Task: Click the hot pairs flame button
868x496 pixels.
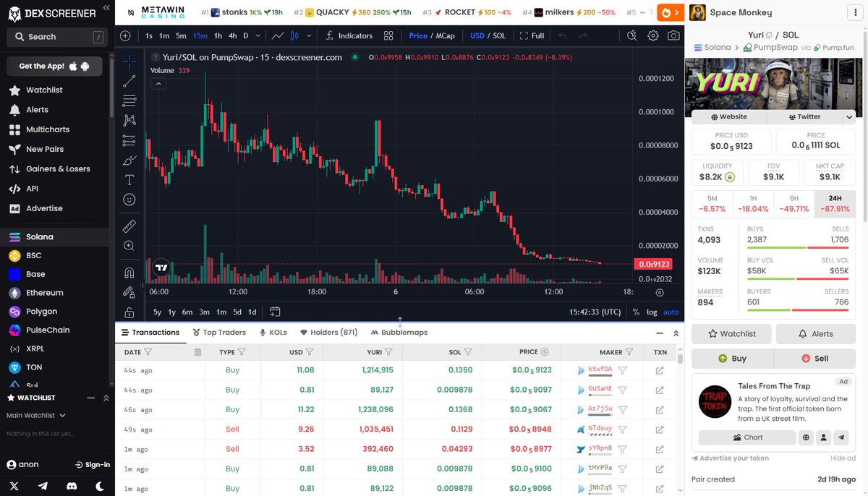Action: (671, 12)
